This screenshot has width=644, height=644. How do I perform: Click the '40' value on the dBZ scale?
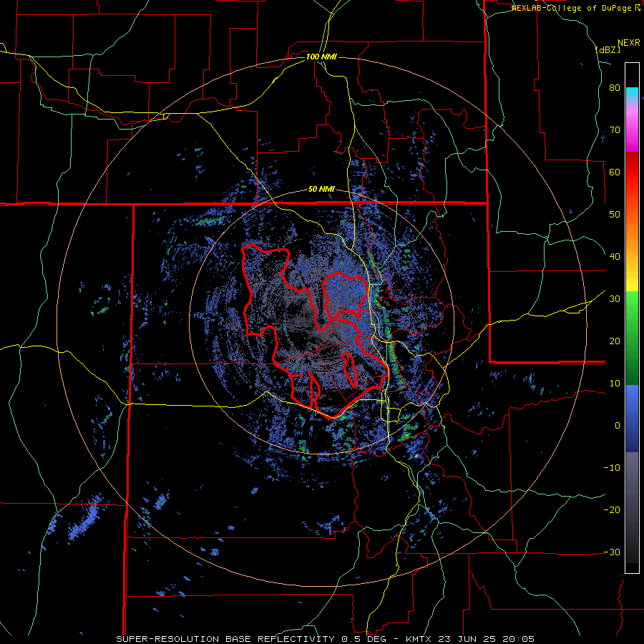click(x=615, y=257)
